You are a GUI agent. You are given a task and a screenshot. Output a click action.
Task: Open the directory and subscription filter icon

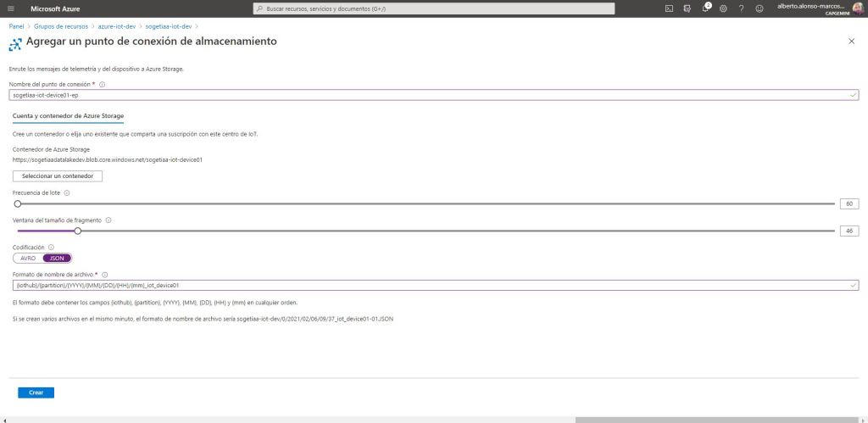click(x=687, y=8)
